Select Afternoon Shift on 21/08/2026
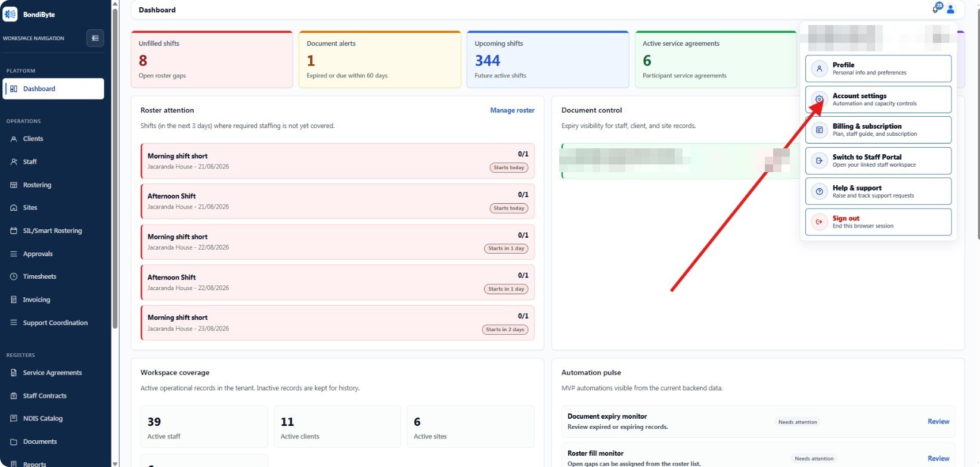 (x=337, y=201)
